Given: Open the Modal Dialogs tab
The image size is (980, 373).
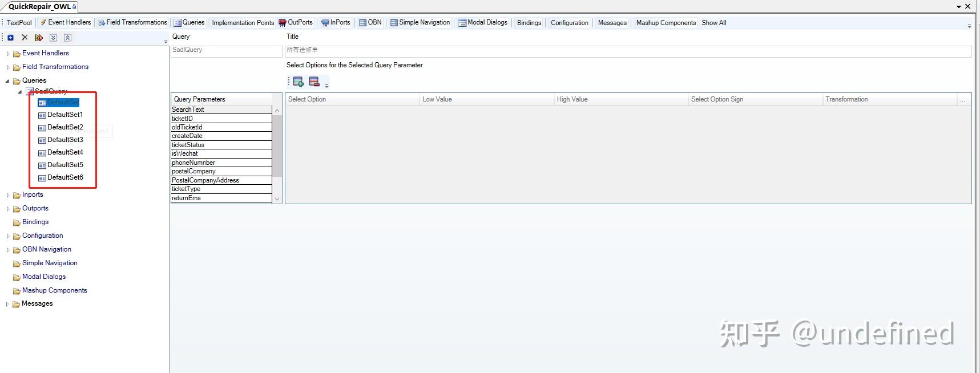Looking at the screenshot, I should pyautogui.click(x=483, y=22).
